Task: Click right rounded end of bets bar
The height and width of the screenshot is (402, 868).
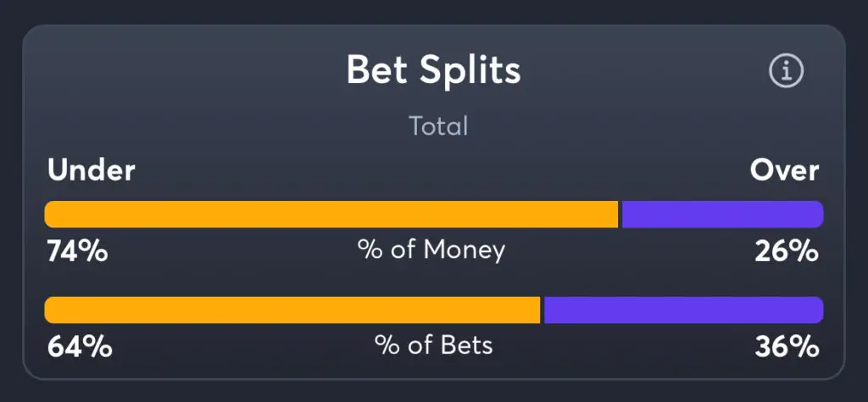Action: point(817,310)
